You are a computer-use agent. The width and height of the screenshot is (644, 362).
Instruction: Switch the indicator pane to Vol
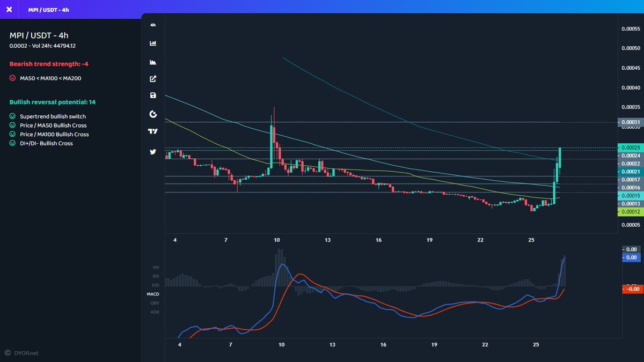coord(156,267)
